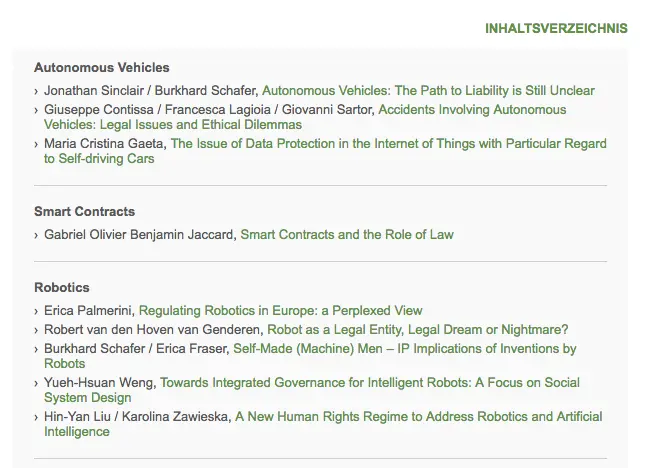
Task: Open 'Autonomous Vehicles: The Path to Liability' article
Action: click(x=428, y=91)
